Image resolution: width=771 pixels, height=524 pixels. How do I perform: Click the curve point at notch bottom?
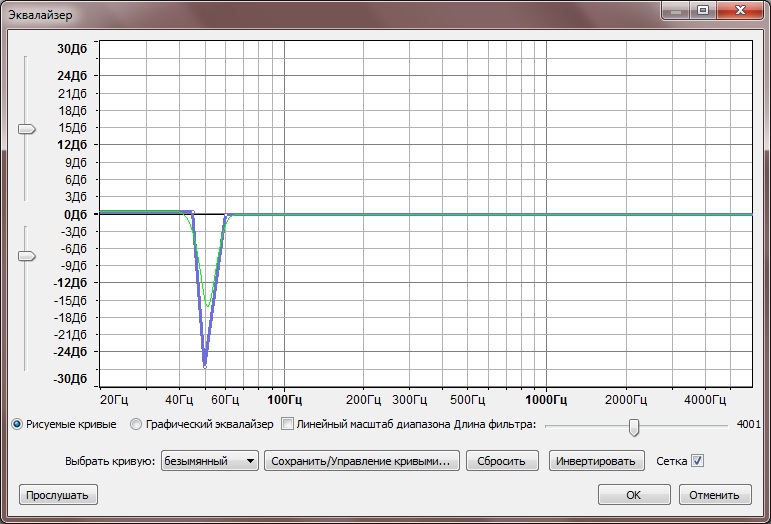pos(205,366)
